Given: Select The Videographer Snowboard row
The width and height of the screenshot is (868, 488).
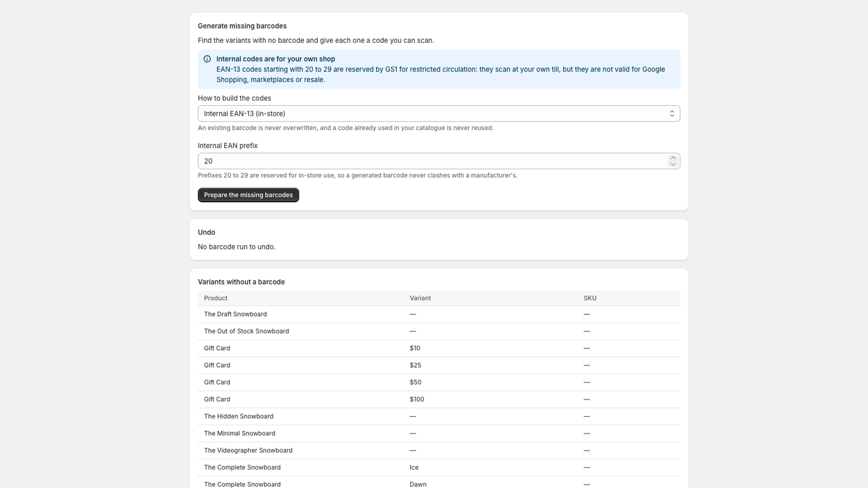Looking at the screenshot, I should pyautogui.click(x=439, y=451).
